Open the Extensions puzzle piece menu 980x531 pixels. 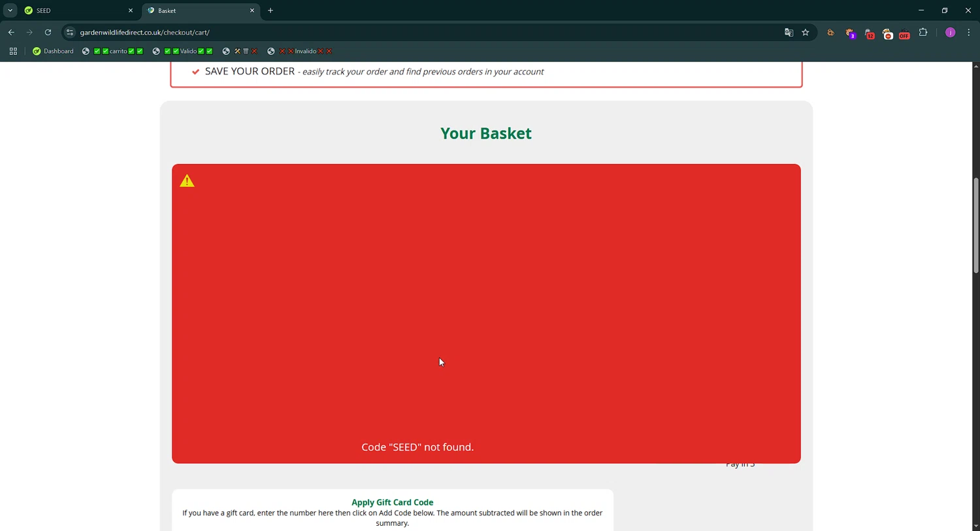coord(923,32)
